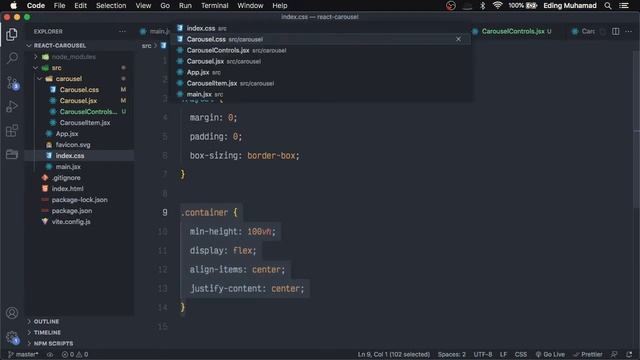640x360 pixels.
Task: Open the Extensions view
Action: pyautogui.click(x=12, y=131)
